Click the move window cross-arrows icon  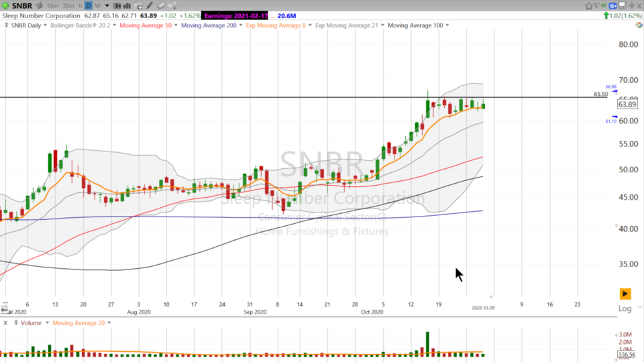[632, 6]
